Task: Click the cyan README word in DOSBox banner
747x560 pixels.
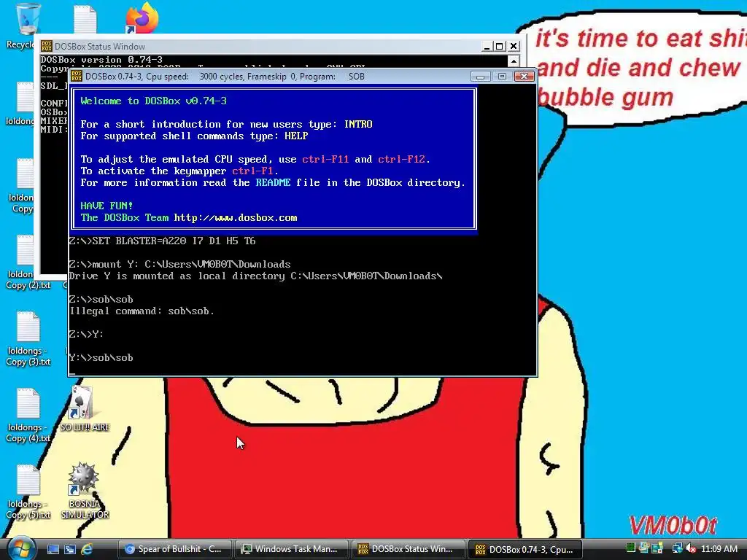Action: click(x=273, y=182)
